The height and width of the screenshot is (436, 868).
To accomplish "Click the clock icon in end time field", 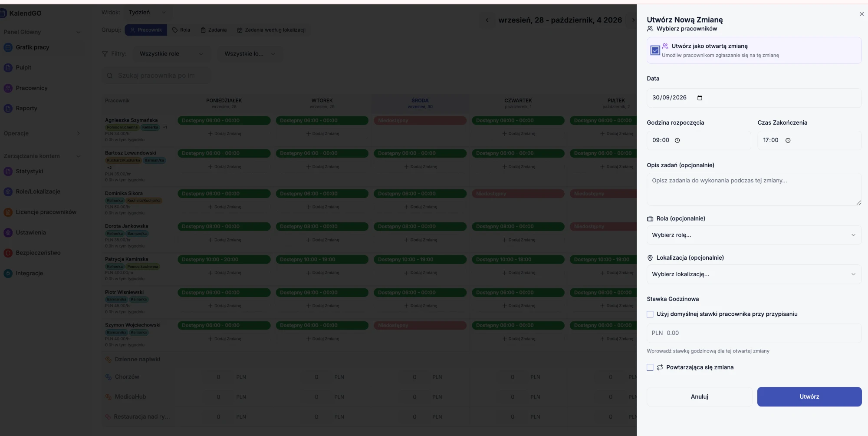I will click(788, 140).
